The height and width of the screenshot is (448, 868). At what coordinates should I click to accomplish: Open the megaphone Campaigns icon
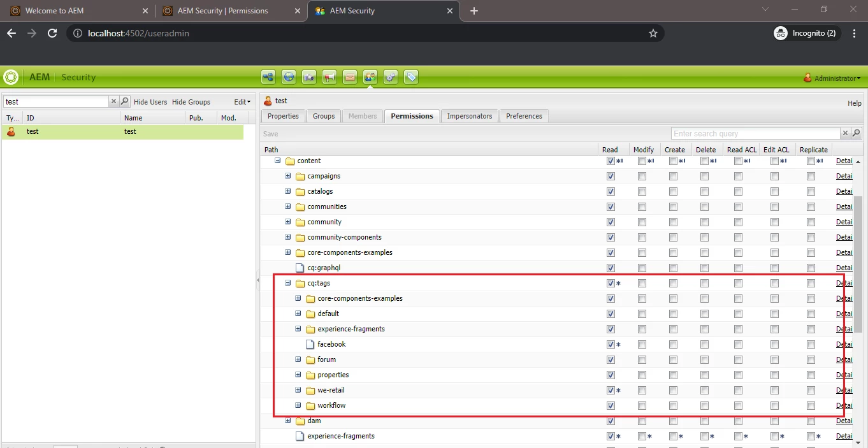coord(329,77)
